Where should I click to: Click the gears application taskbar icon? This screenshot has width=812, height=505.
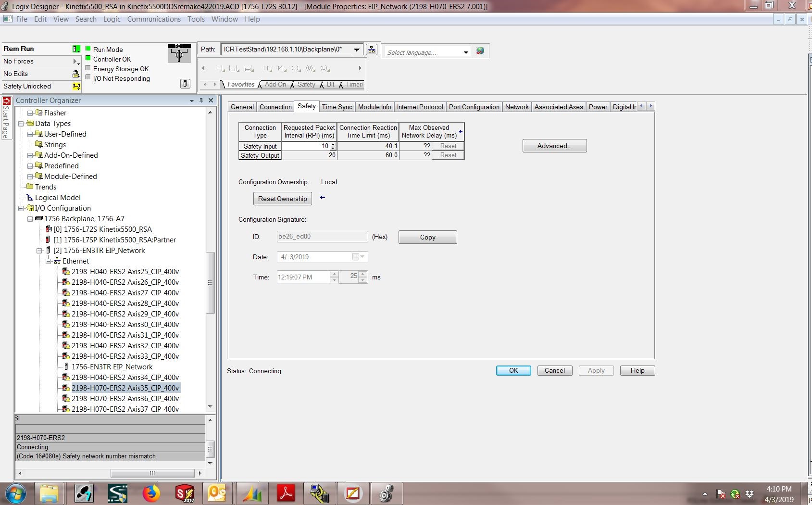(x=387, y=493)
